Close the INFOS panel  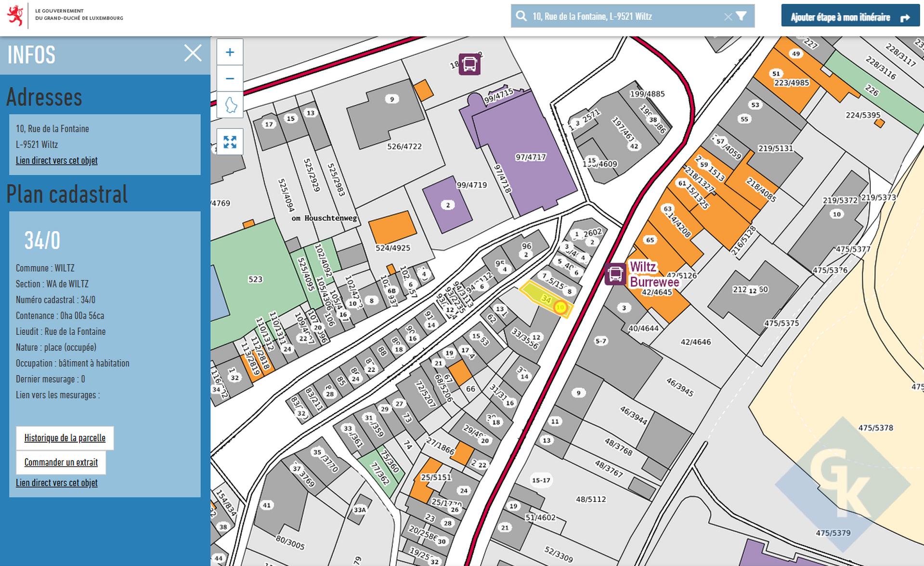pyautogui.click(x=193, y=53)
